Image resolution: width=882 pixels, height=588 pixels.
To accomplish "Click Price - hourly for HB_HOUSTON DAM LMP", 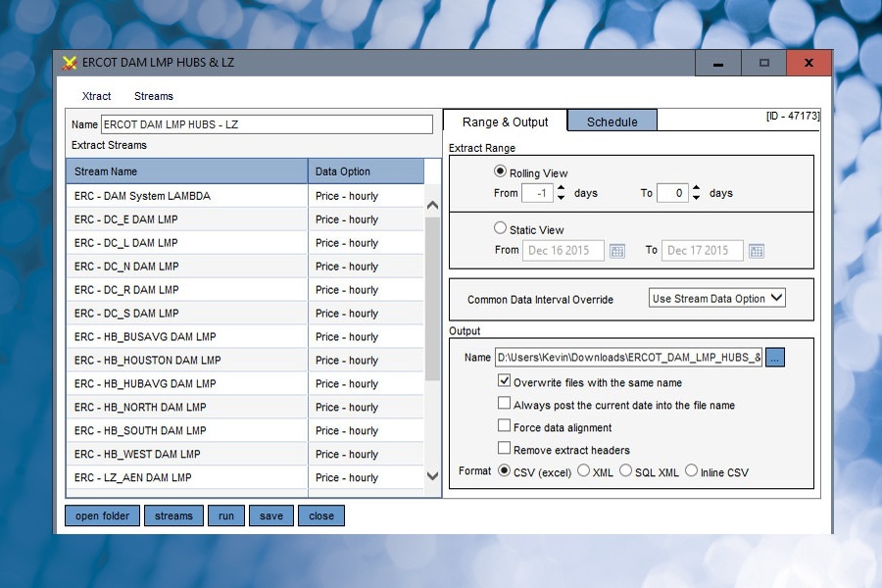I will tap(347, 360).
